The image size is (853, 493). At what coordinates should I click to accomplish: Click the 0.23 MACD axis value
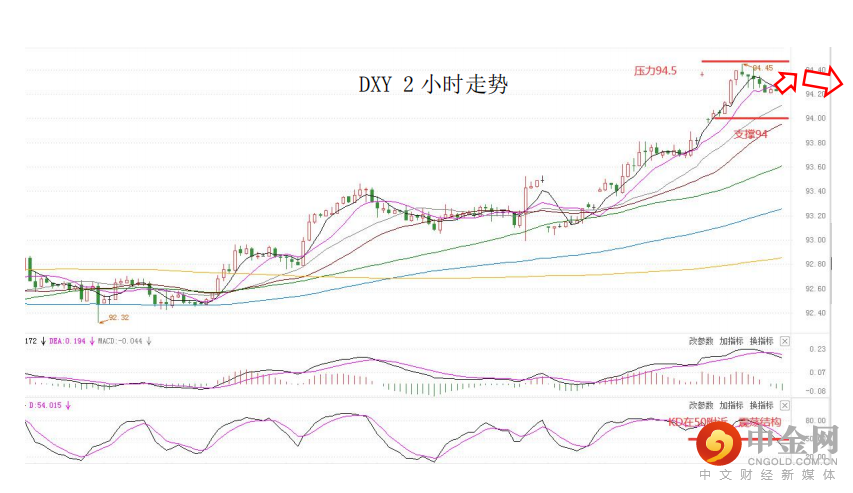818,349
